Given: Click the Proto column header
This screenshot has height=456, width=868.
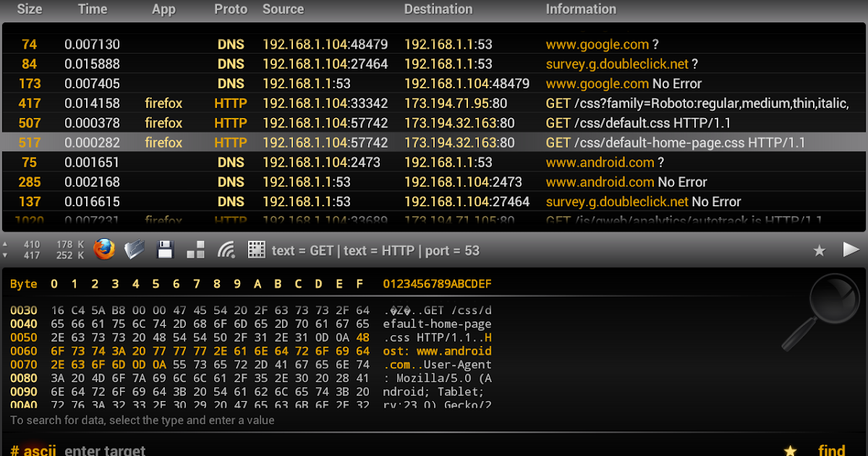Looking at the screenshot, I should [x=230, y=9].
